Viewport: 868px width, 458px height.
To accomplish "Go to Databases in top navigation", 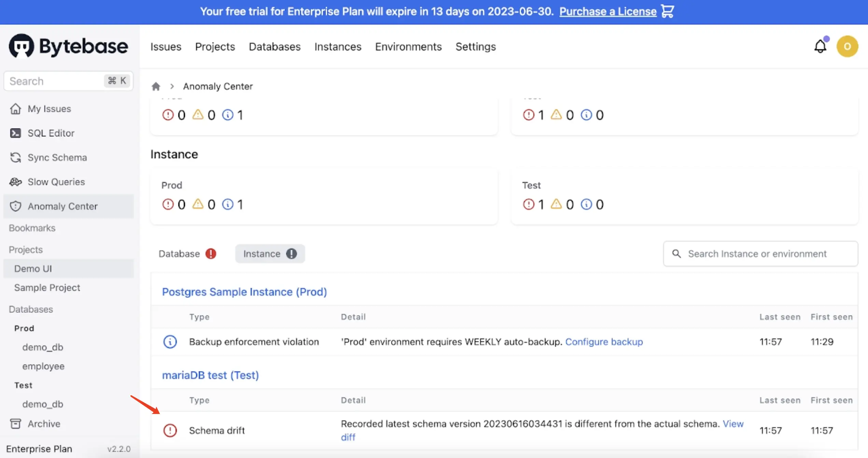I will tap(275, 46).
